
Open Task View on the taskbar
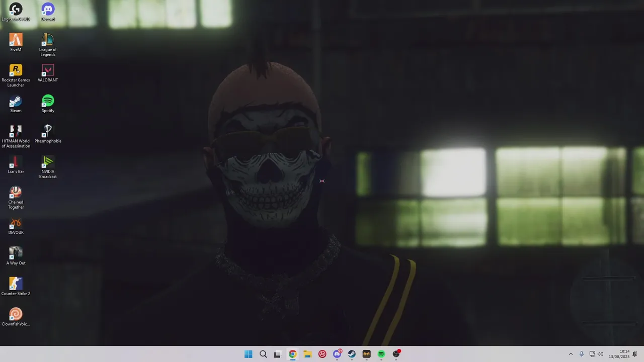pos(277,354)
